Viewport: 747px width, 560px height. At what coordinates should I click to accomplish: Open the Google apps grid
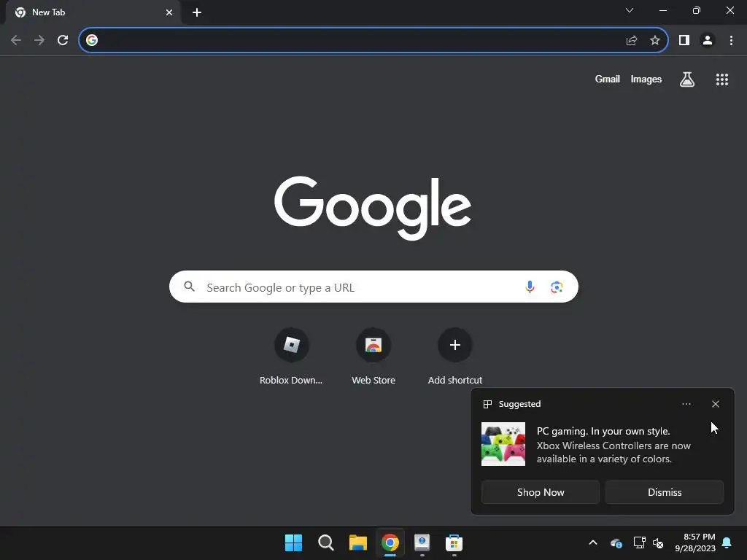722,79
